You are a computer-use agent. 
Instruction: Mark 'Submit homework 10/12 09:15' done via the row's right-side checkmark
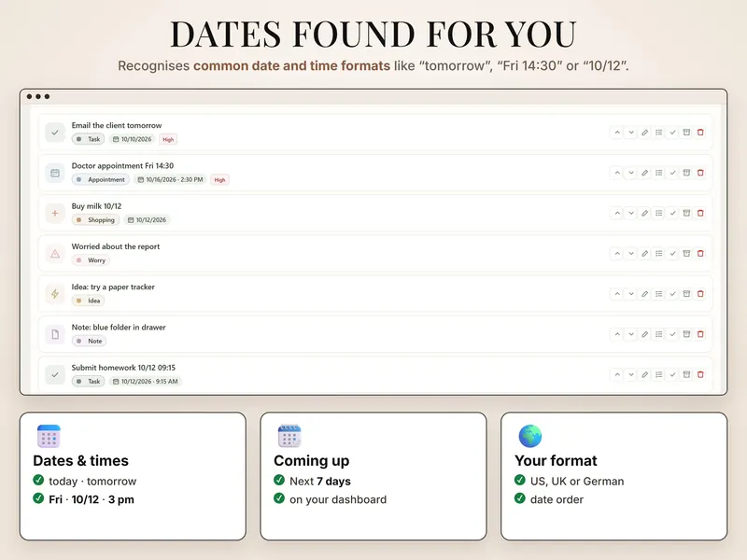pyautogui.click(x=672, y=375)
